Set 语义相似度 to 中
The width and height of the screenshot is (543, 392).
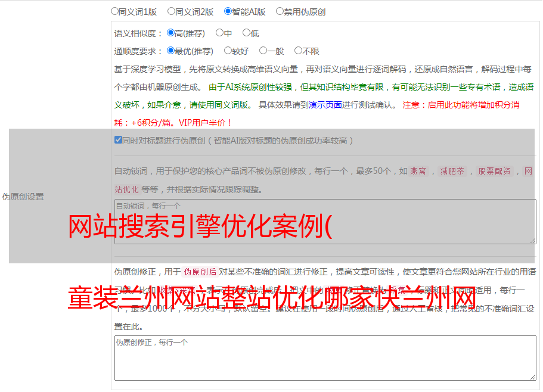[219, 33]
